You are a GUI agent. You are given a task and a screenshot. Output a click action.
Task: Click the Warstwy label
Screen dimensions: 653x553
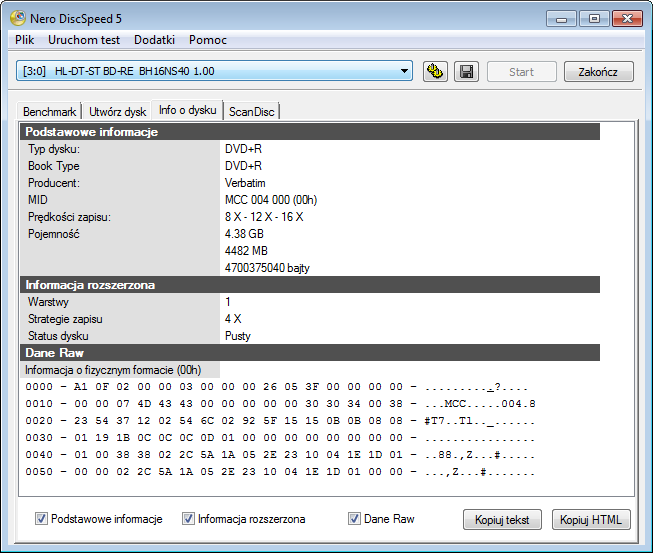[x=48, y=302]
